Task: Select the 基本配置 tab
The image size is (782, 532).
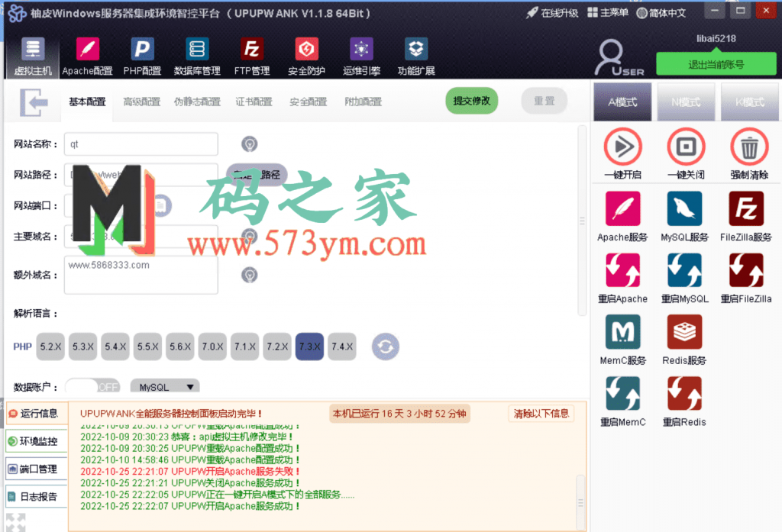Action: [87, 102]
